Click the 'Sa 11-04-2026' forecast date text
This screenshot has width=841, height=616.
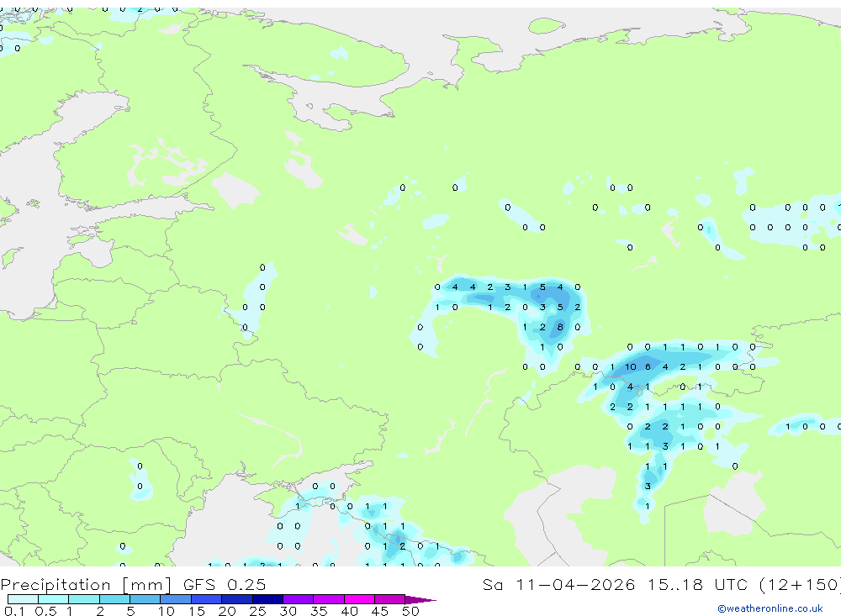[559, 584]
